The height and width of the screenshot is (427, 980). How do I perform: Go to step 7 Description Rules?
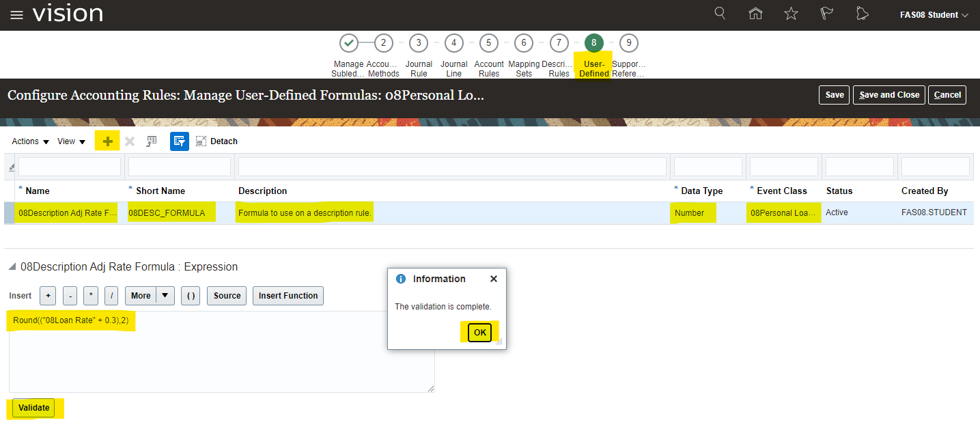(x=559, y=43)
